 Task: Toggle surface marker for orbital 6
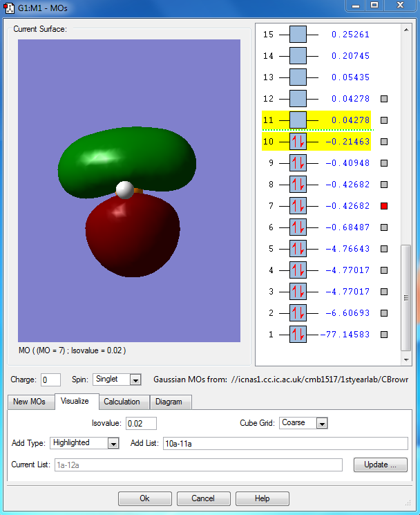point(384,227)
